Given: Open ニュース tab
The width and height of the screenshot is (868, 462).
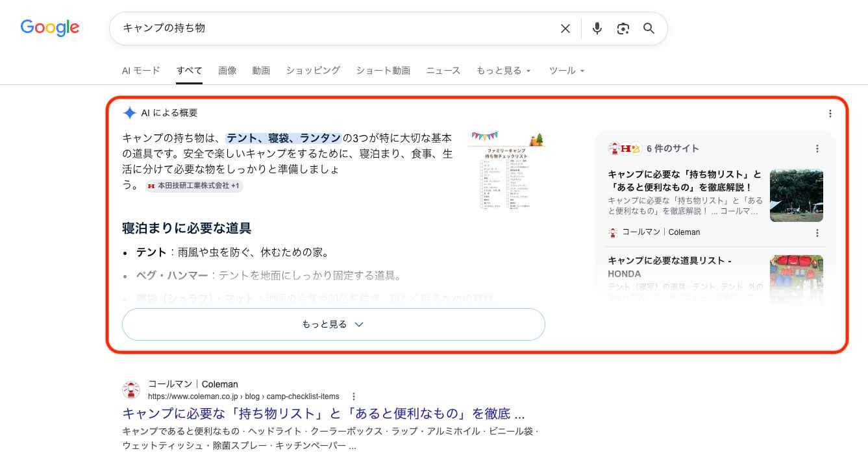Looking at the screenshot, I should click(443, 71).
